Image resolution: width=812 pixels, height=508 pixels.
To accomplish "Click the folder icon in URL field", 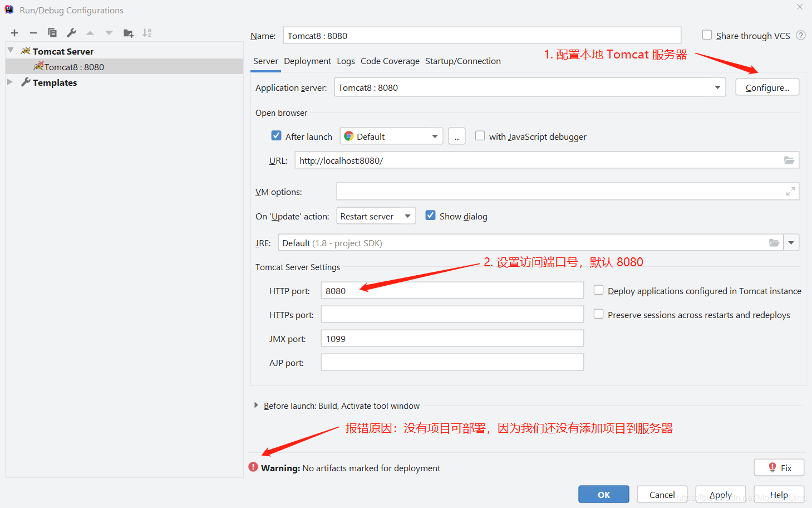I will click(789, 160).
